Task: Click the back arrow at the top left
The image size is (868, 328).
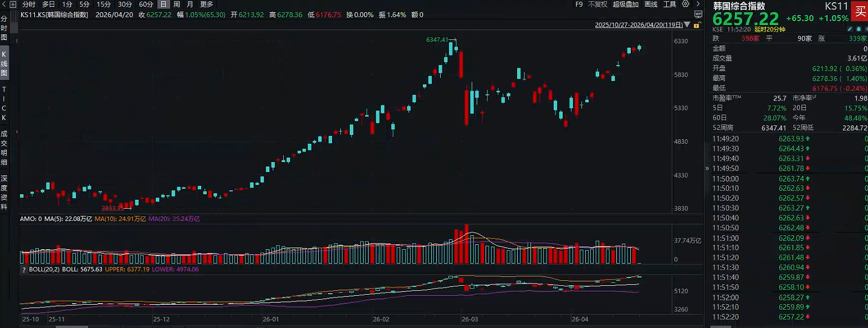Action: click(4, 4)
